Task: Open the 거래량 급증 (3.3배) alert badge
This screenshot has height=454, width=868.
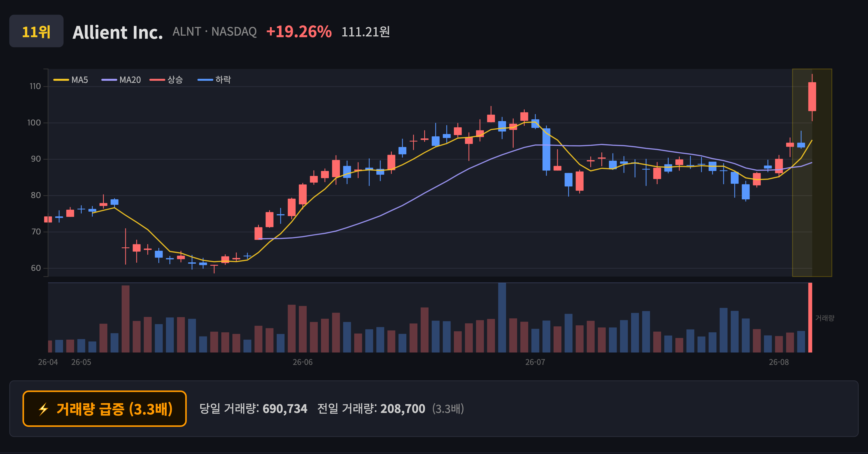Action: [104, 409]
